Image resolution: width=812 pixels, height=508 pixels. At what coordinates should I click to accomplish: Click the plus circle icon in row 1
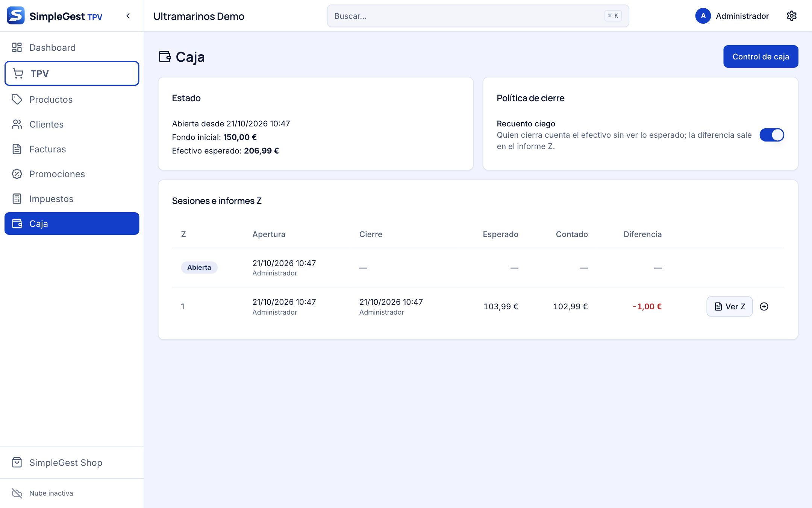click(x=764, y=306)
